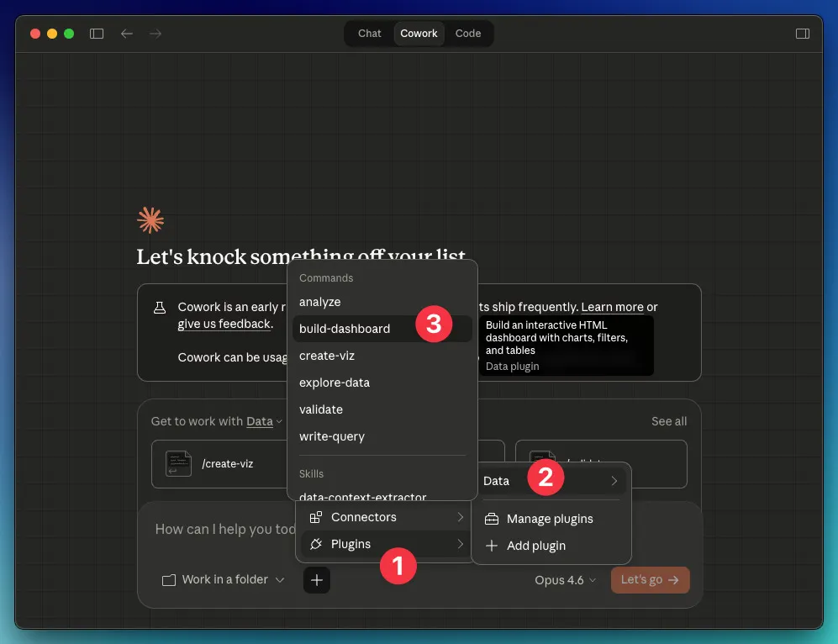This screenshot has width=838, height=644.
Task: Open the Opus 4.6 model dropdown
Action: (x=565, y=580)
